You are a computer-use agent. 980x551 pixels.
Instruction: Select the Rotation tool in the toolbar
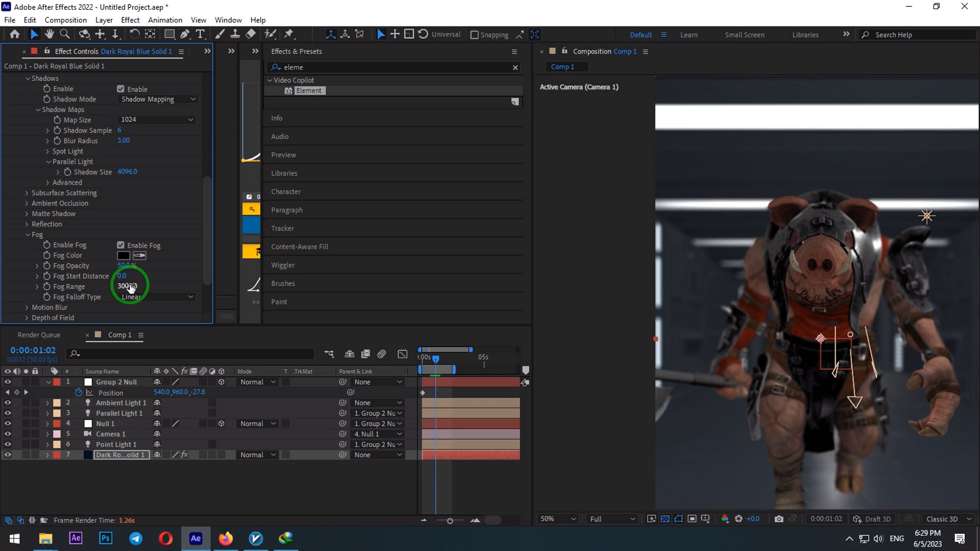[x=134, y=34]
